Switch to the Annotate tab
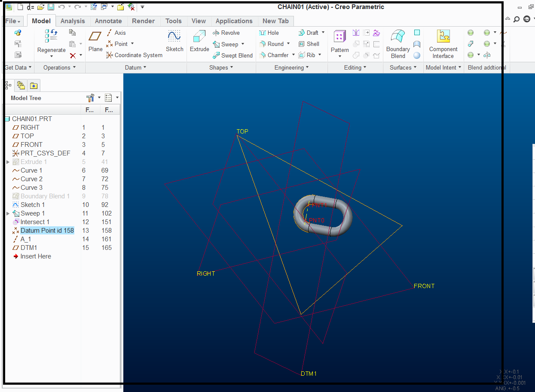 pos(108,21)
